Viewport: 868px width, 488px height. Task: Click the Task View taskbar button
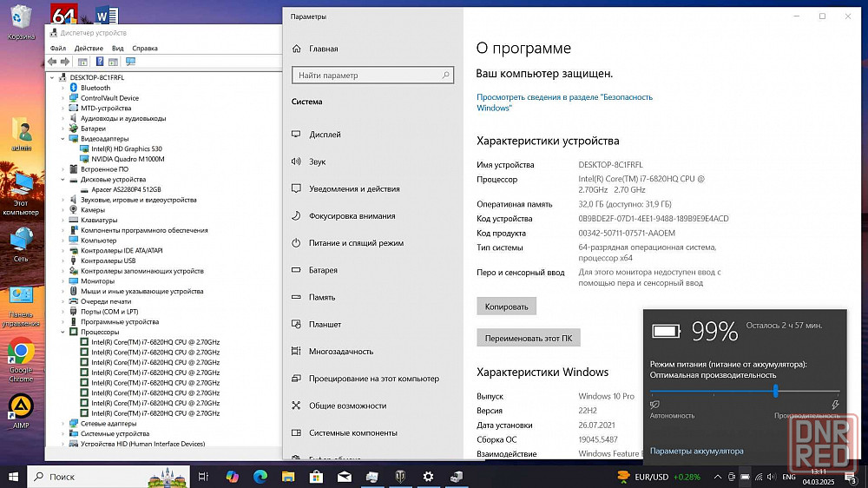coord(203,477)
